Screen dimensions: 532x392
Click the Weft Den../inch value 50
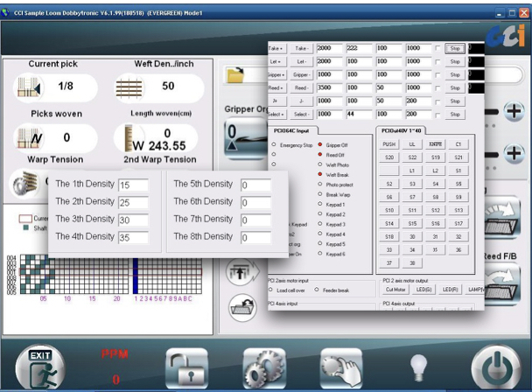[x=168, y=86]
